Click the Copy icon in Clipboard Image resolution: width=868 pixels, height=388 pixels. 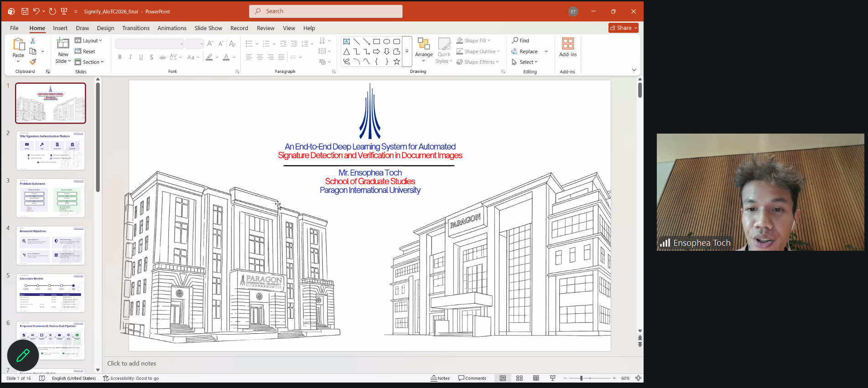[33, 51]
